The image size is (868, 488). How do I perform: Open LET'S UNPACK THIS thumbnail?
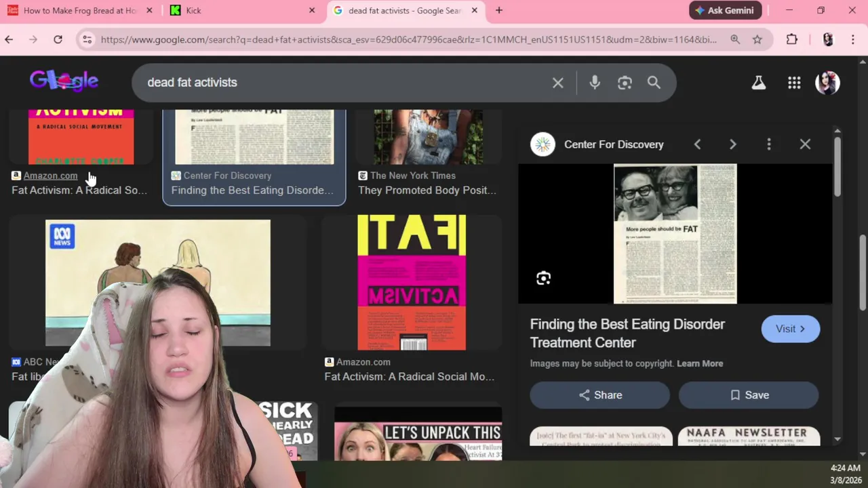click(418, 434)
